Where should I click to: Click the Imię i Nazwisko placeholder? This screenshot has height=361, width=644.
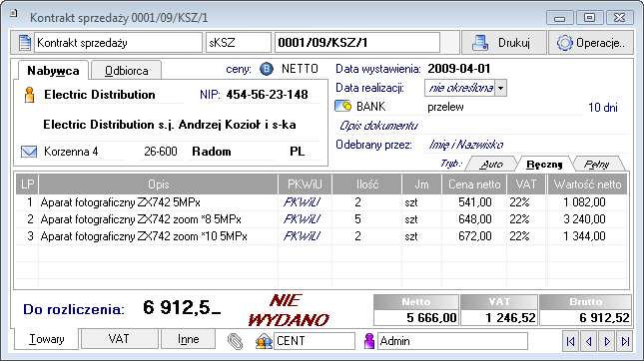466,145
